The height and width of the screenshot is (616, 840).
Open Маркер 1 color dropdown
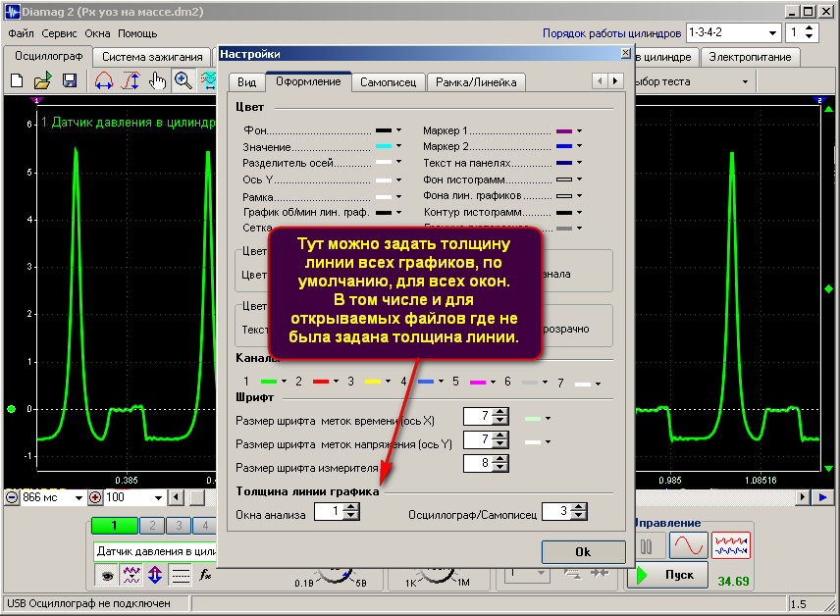click(x=579, y=130)
